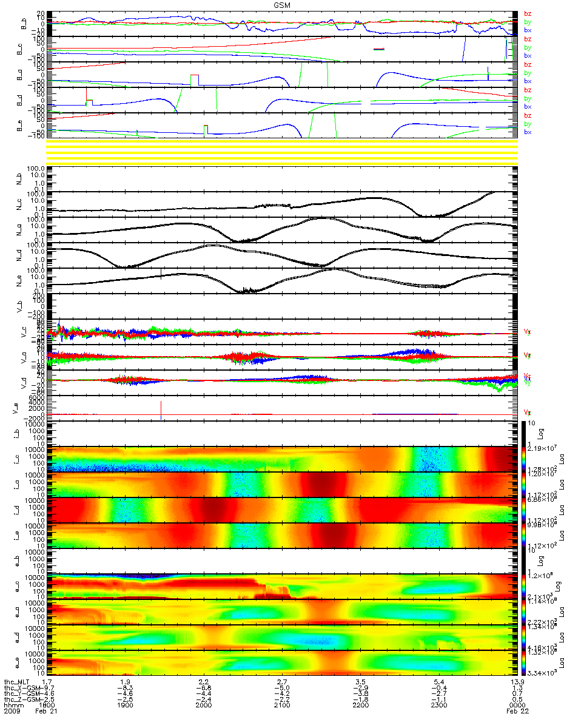Click the GSM plot title

pyautogui.click(x=281, y=5)
